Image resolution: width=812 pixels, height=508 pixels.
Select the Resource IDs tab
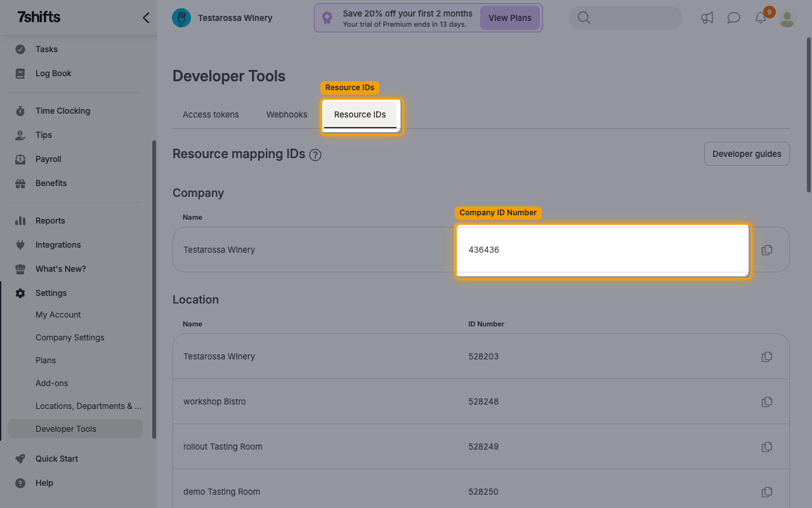(x=360, y=114)
